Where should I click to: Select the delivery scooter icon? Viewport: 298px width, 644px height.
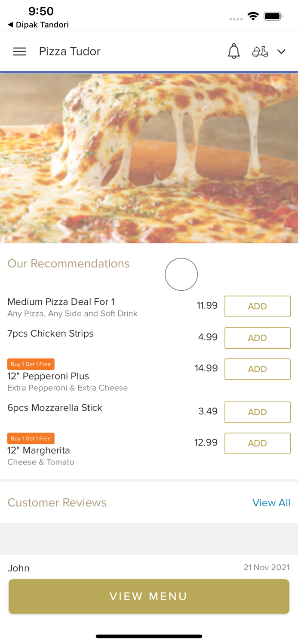point(260,52)
